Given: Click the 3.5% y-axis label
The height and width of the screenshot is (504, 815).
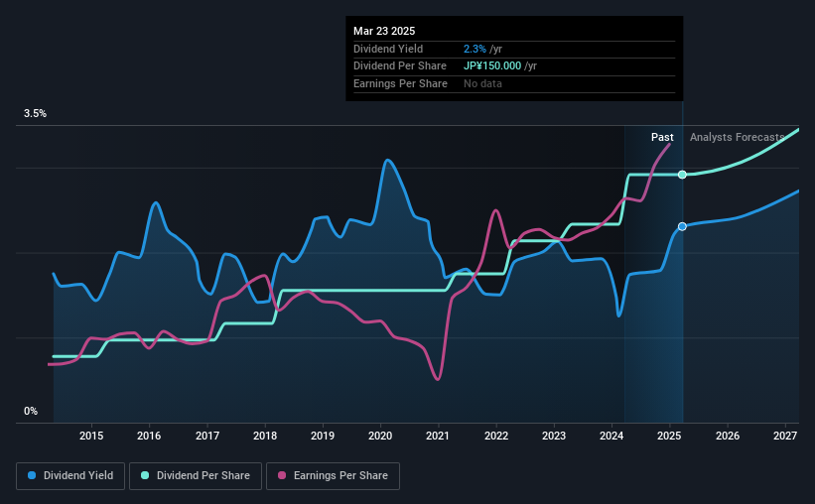Looking at the screenshot, I should coord(35,114).
